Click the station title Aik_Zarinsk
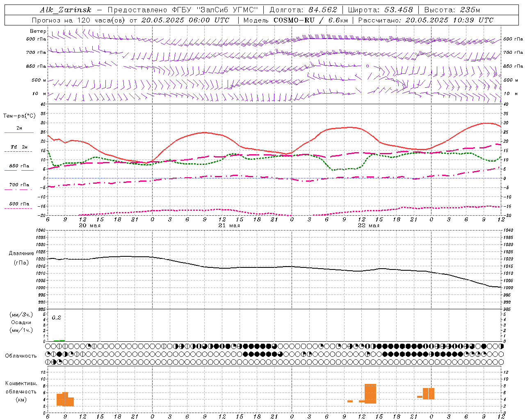 click(66, 10)
